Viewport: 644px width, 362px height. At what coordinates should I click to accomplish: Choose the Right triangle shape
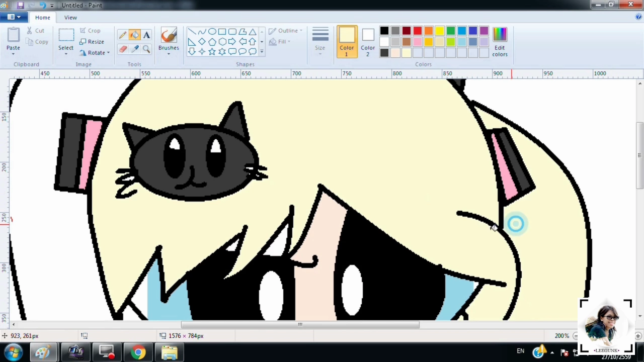(x=192, y=42)
